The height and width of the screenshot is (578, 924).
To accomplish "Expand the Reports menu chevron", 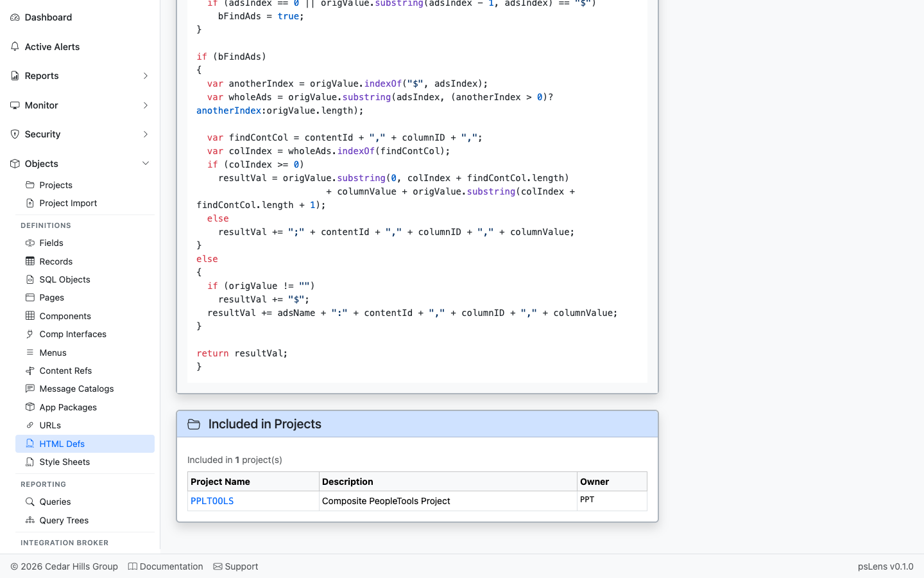I will pos(146,76).
